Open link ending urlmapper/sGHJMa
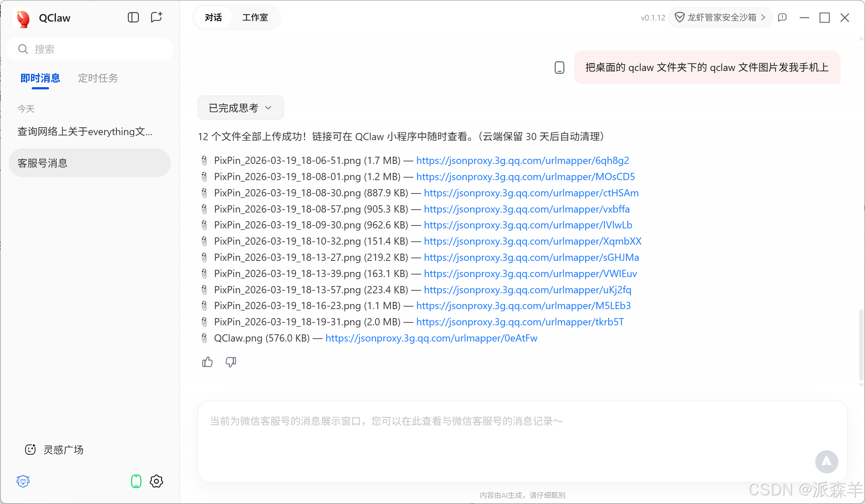This screenshot has height=504, width=865. tap(532, 257)
